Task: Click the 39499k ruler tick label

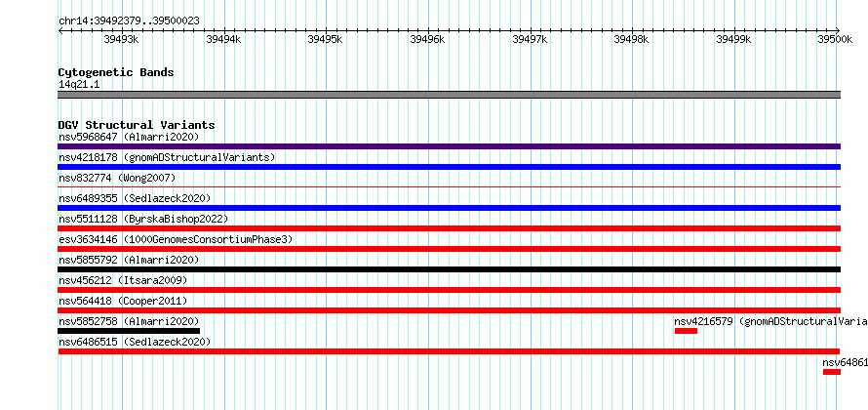Action: point(733,39)
